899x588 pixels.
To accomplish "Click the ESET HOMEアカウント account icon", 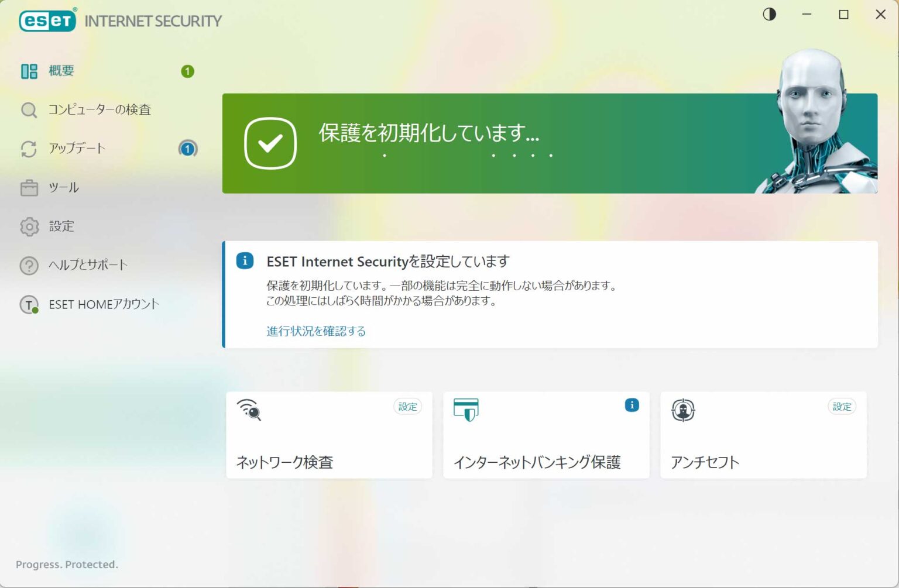I will coord(29,304).
